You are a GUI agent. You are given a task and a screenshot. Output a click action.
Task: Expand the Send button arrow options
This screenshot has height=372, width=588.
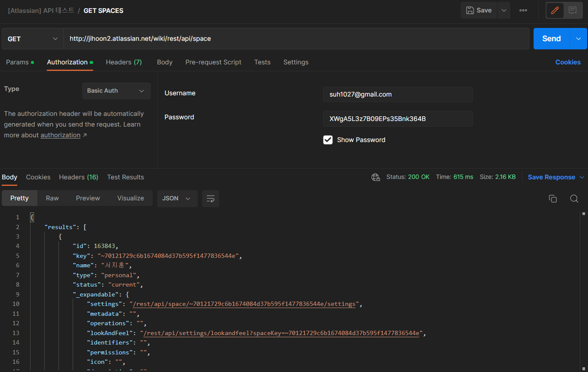point(578,39)
